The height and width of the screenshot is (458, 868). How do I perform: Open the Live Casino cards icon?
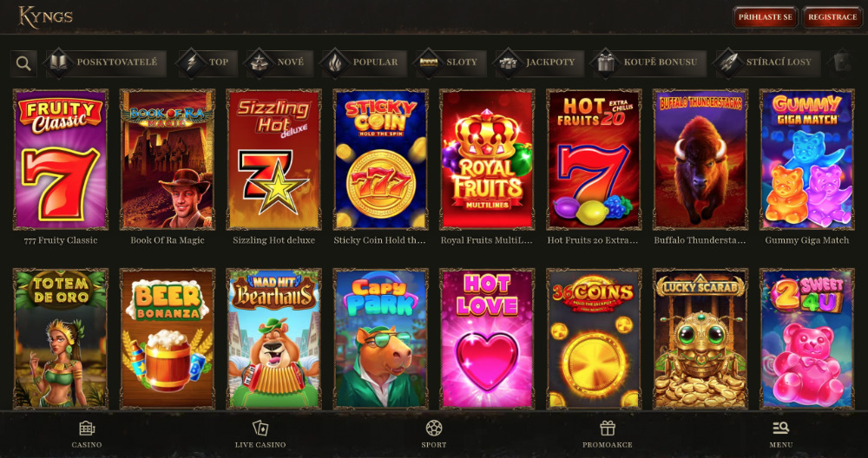(x=260, y=429)
